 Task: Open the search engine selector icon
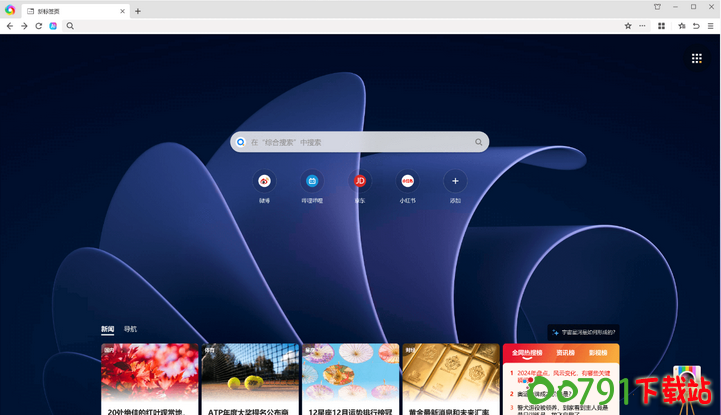[x=241, y=142]
